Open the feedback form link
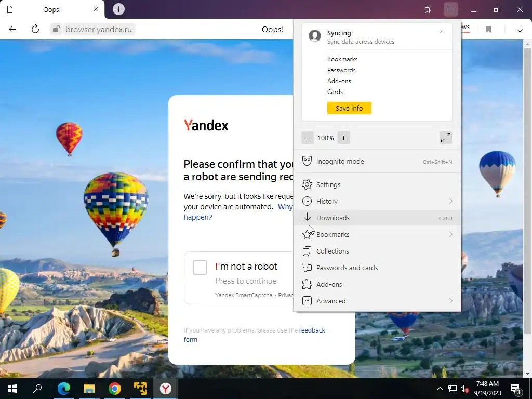The image size is (532, 399). click(x=312, y=330)
